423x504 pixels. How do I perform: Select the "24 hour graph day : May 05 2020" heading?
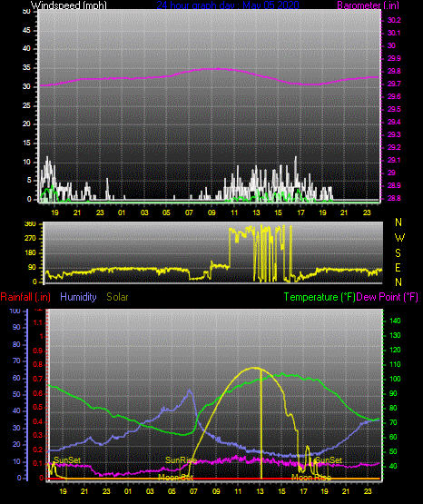pos(228,5)
